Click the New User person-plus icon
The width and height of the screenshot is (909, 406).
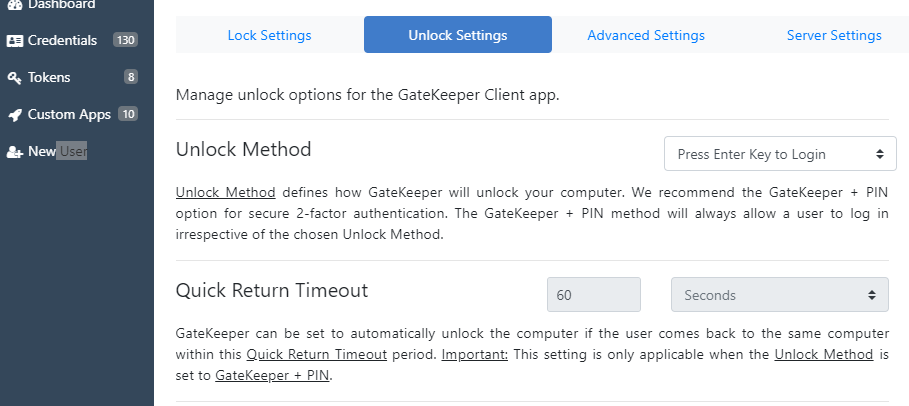point(14,152)
